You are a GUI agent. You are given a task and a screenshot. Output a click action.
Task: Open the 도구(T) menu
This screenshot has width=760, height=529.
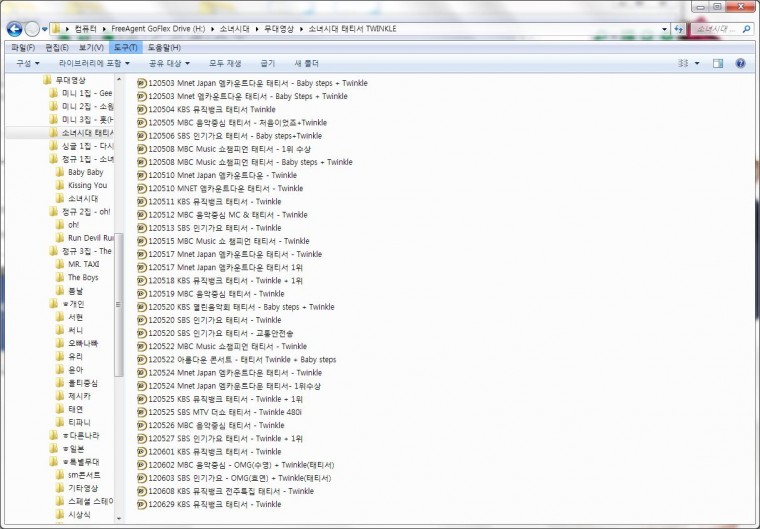(126, 48)
